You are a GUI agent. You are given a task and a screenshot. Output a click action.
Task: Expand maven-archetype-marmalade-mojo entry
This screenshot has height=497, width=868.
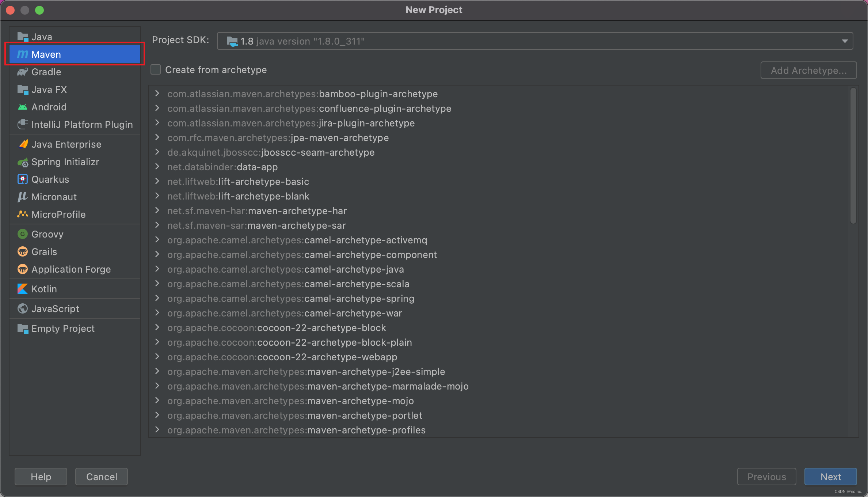157,386
